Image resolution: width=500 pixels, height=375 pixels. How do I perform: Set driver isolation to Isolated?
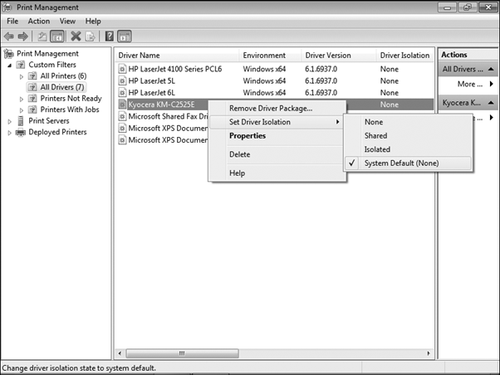pyautogui.click(x=408, y=149)
